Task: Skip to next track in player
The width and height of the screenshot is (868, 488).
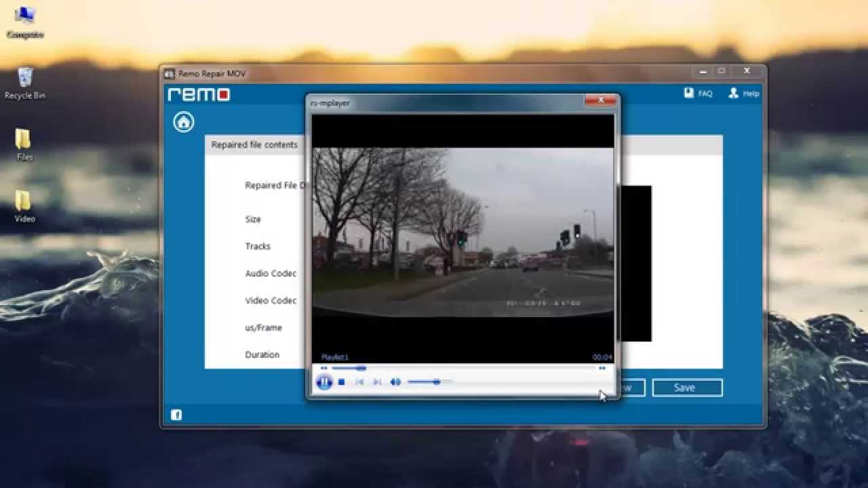Action: point(377,382)
